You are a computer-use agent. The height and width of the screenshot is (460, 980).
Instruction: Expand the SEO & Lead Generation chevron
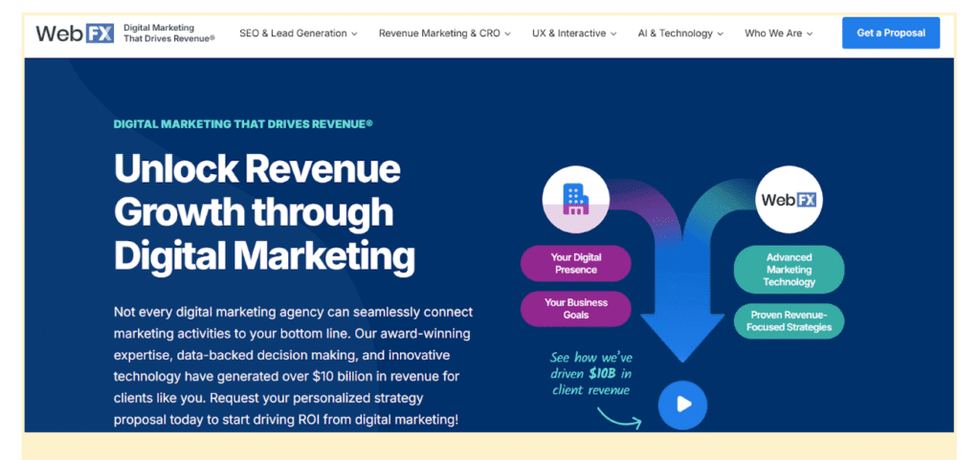pos(354,33)
